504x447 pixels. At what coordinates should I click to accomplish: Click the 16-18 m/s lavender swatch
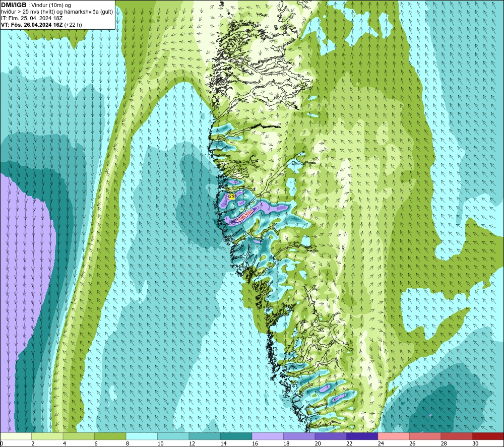[268, 436]
